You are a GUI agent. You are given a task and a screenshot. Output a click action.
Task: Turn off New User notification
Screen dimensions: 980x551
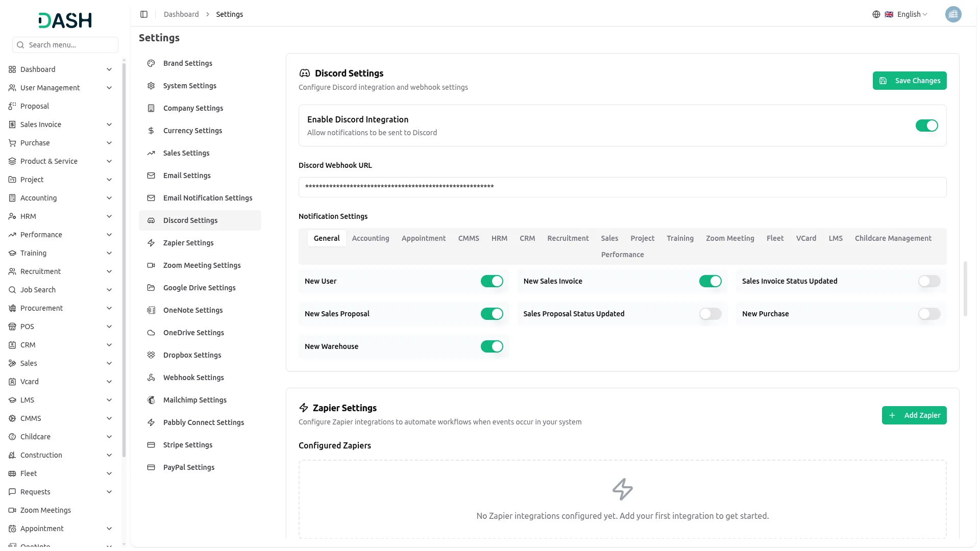(x=492, y=281)
